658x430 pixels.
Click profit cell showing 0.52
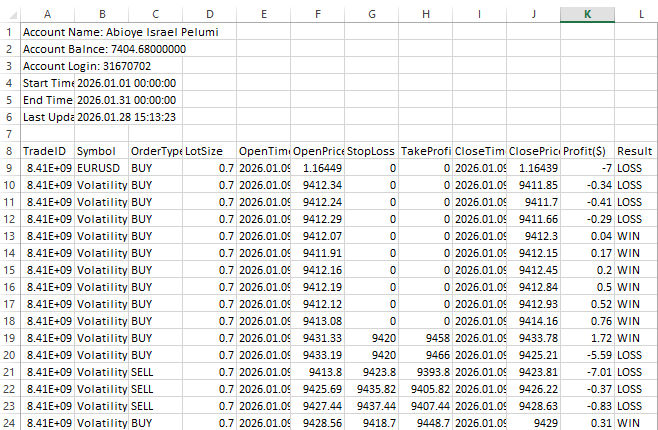click(x=588, y=304)
